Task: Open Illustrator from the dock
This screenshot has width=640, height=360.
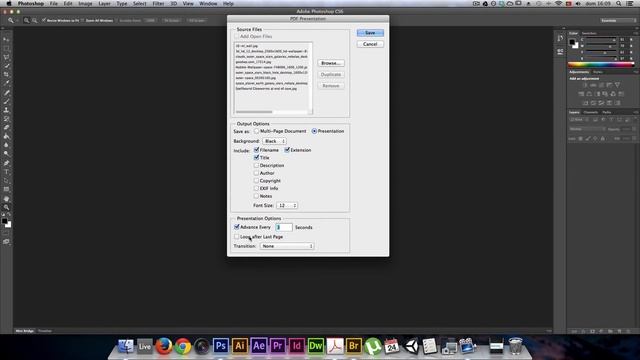Action: [x=240, y=346]
